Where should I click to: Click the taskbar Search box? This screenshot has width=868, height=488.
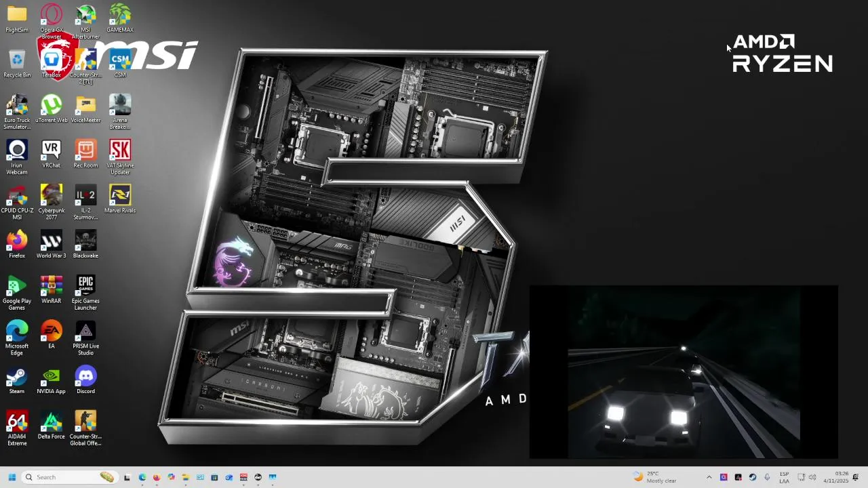click(68, 477)
